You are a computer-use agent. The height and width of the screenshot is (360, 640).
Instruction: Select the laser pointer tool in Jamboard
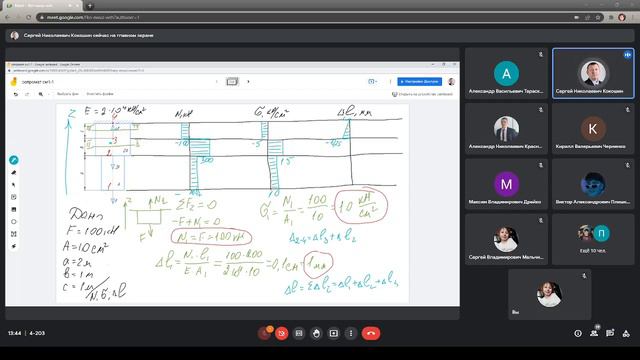(x=13, y=246)
